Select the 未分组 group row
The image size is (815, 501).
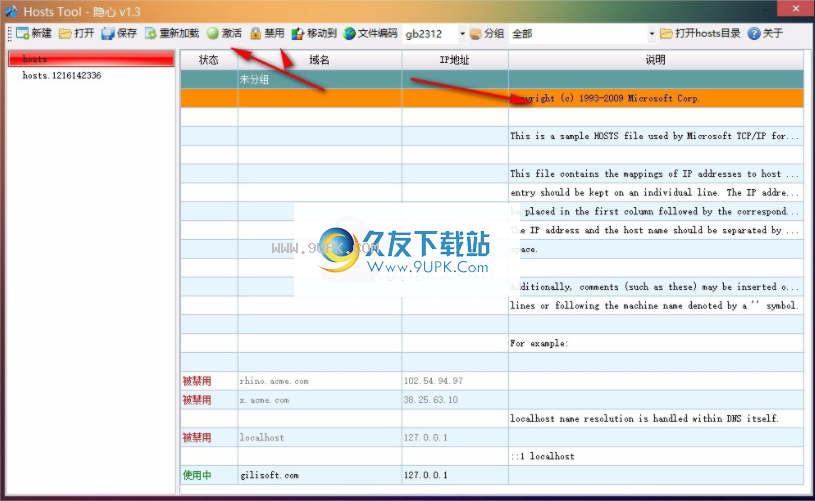[492, 79]
